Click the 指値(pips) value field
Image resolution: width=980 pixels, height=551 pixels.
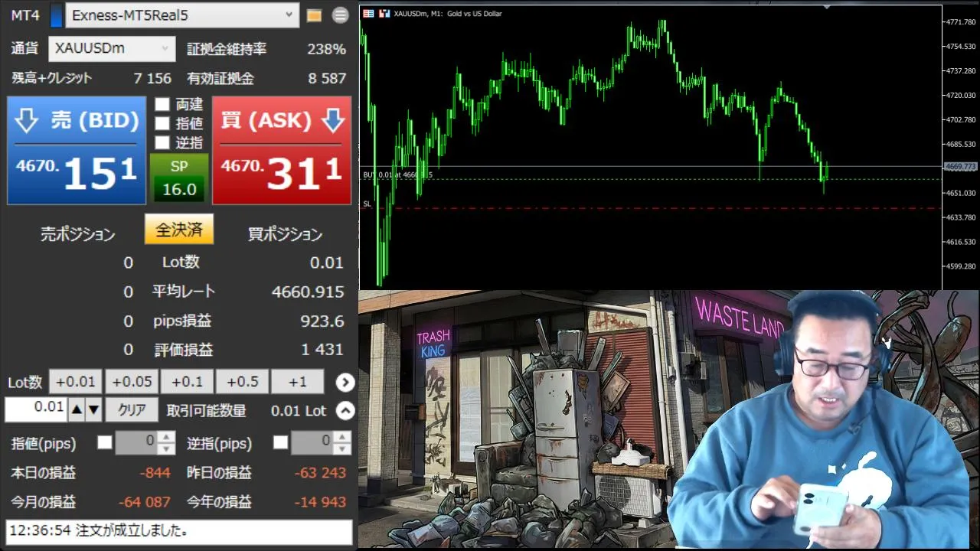coord(136,442)
